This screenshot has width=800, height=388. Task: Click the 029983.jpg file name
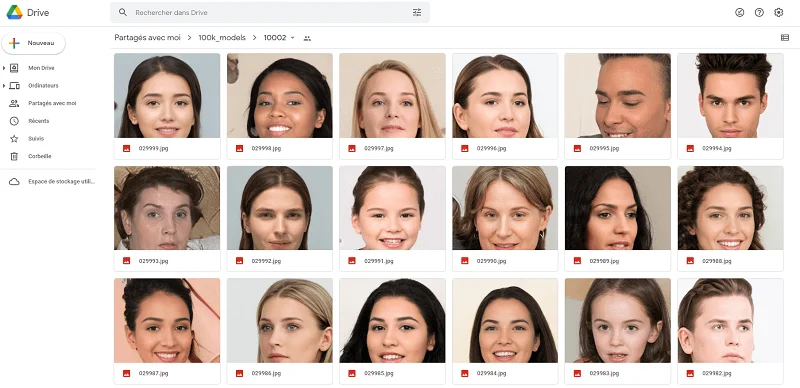tap(604, 373)
